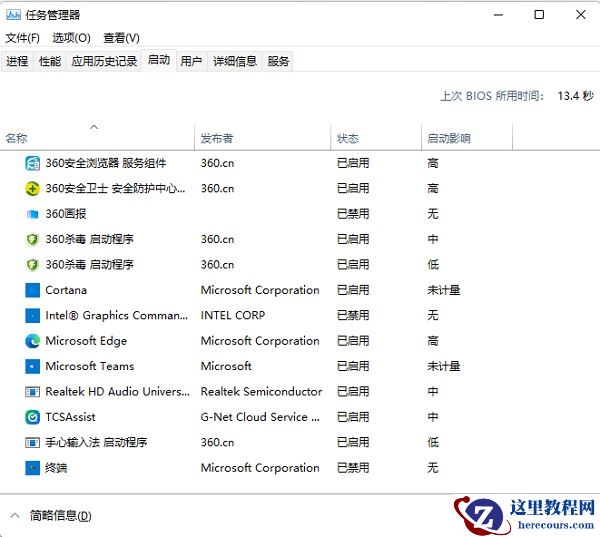Click the 手心输入法 启动程序 icon
The height and width of the screenshot is (537, 600).
(x=33, y=442)
